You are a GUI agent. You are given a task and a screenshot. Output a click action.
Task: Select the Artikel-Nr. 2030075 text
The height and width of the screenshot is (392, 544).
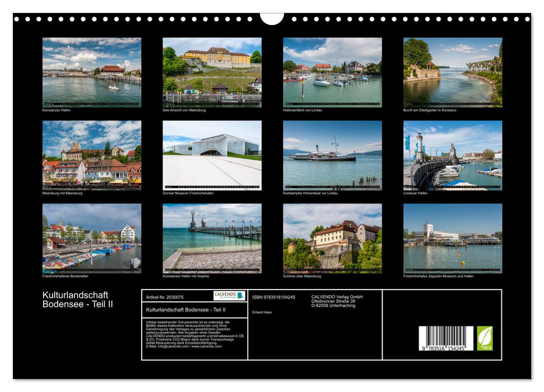(x=166, y=296)
